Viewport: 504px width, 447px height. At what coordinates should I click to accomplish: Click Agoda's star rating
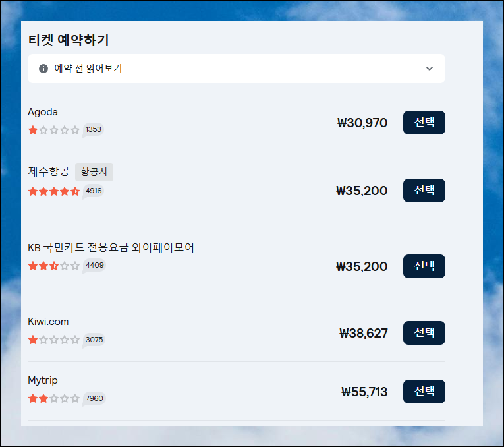(x=53, y=130)
